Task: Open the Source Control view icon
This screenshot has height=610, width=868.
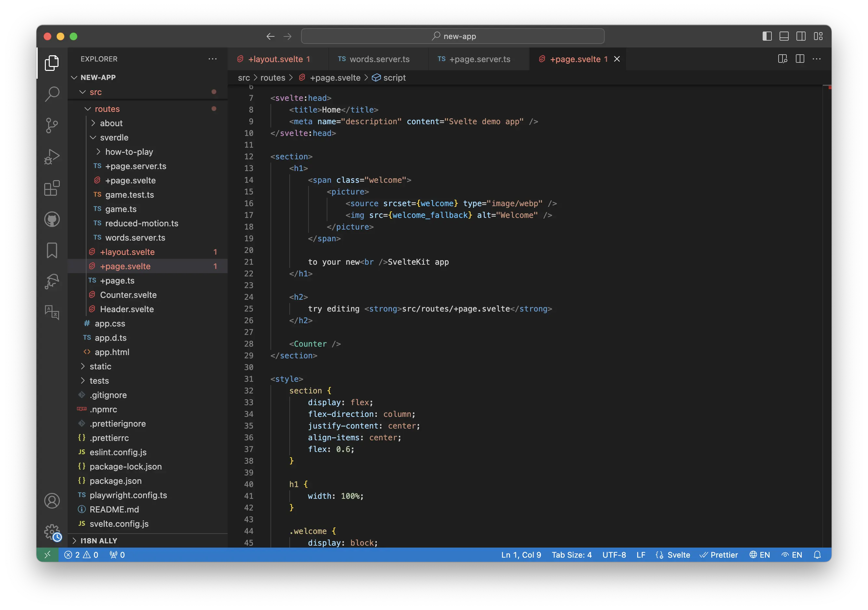Action: [x=52, y=126]
